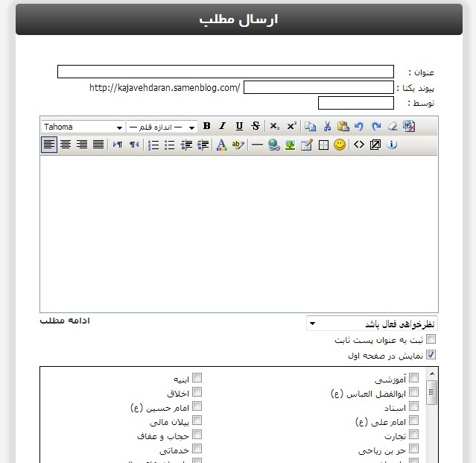
Task: Center align text
Action: 66,145
